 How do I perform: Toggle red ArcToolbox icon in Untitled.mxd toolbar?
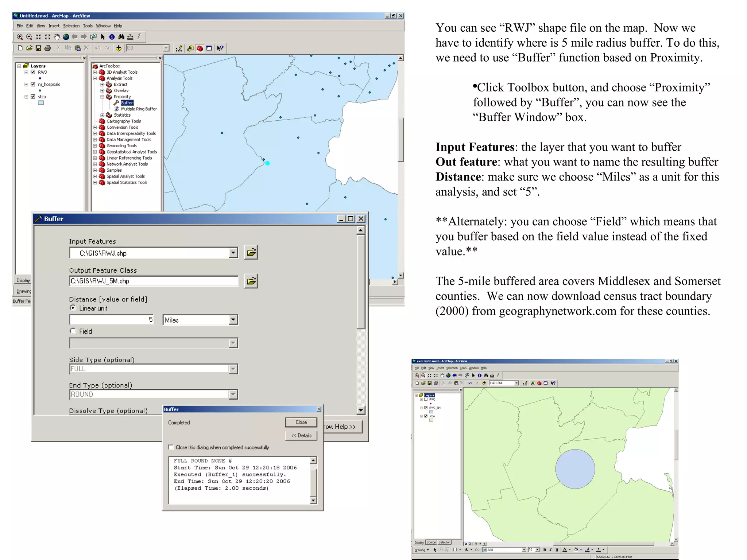point(200,48)
